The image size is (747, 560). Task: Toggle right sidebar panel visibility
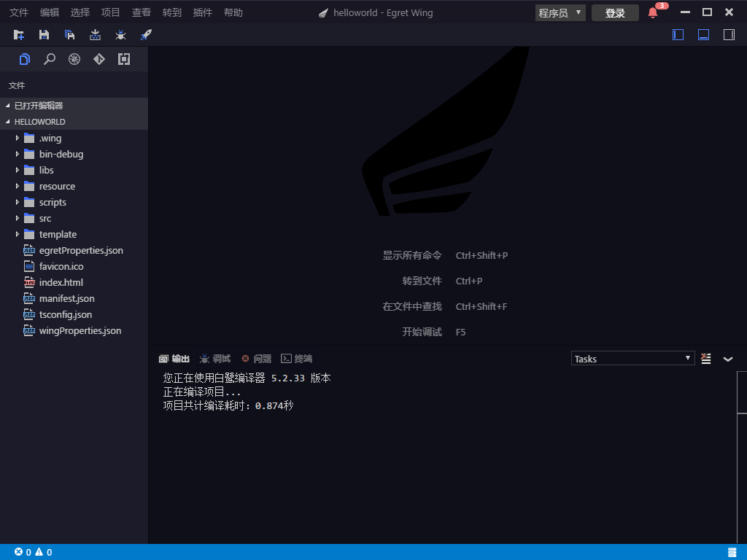(729, 35)
